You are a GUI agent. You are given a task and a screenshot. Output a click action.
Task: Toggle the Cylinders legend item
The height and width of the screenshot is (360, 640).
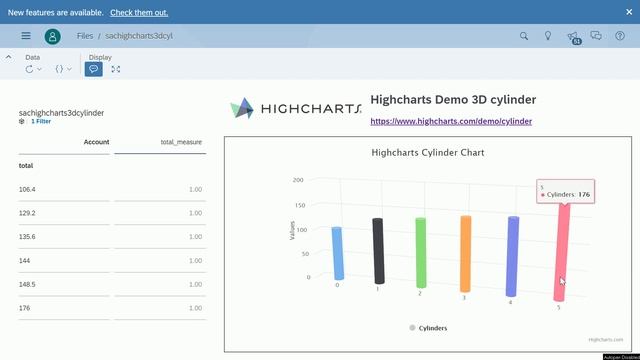click(428, 328)
